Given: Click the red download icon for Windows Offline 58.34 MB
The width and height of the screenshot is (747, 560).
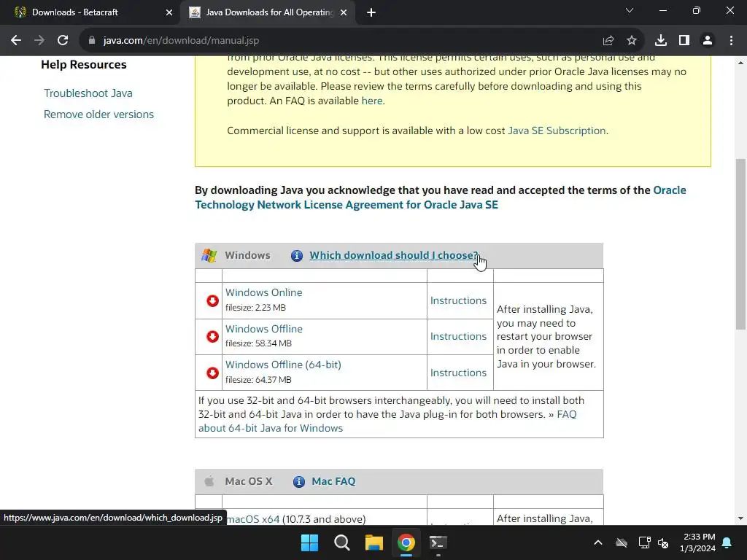Looking at the screenshot, I should tap(212, 337).
